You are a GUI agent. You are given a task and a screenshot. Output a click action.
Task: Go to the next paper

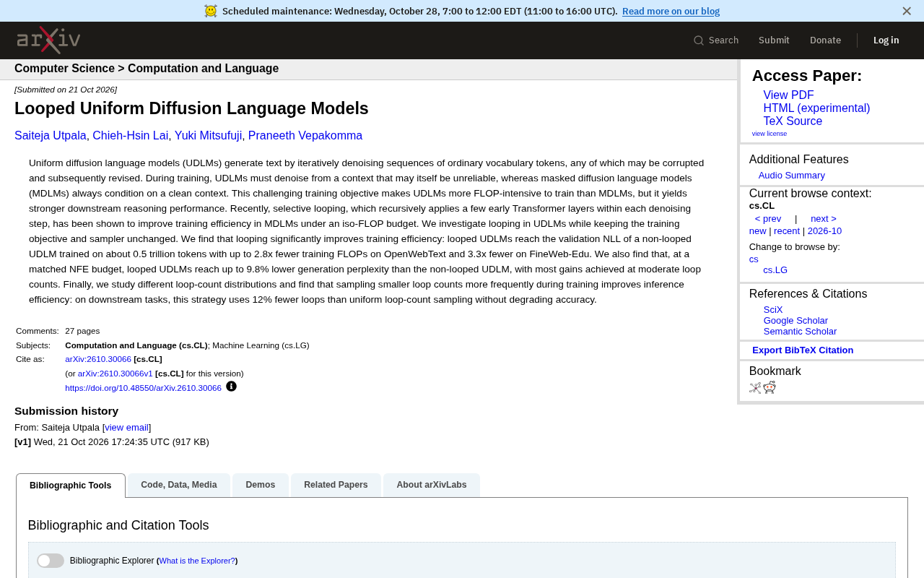coord(824,219)
